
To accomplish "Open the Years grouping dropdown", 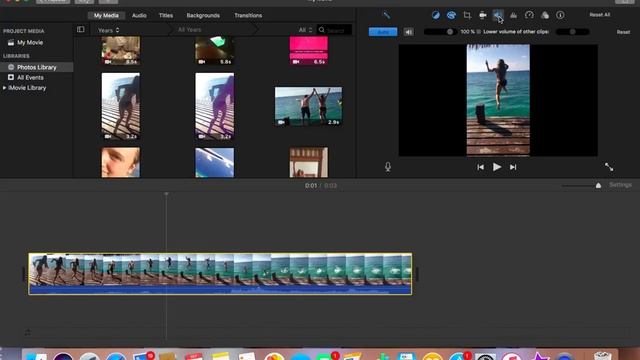I will 109,30.
